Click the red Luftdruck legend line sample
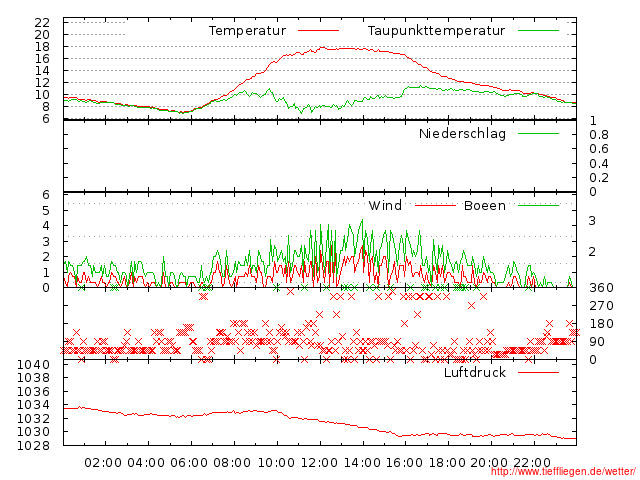 point(538,372)
